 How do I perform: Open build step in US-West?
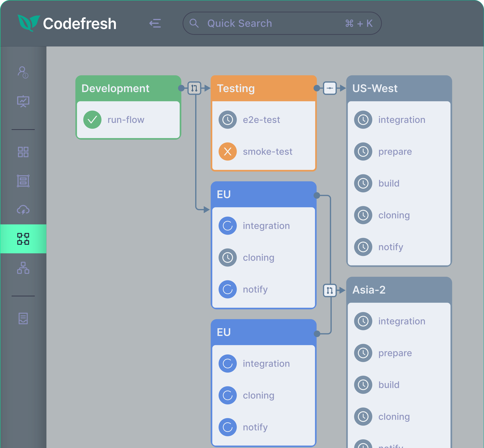point(399,183)
